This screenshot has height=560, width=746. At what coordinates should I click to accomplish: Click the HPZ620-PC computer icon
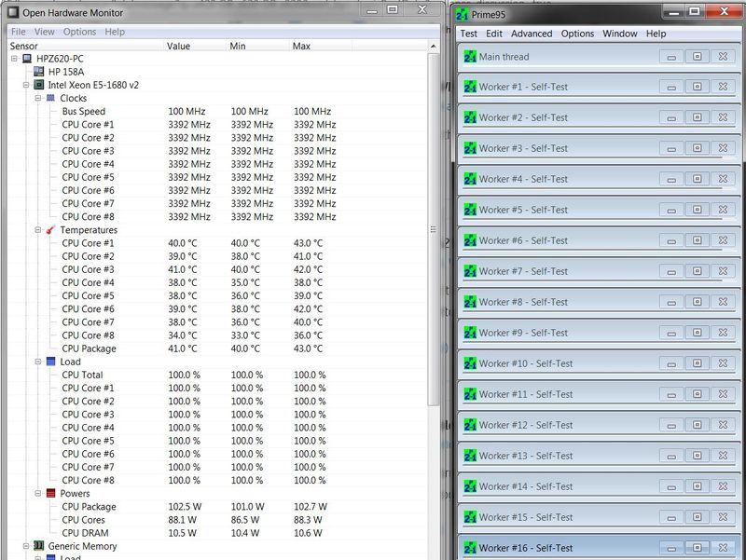[27, 59]
